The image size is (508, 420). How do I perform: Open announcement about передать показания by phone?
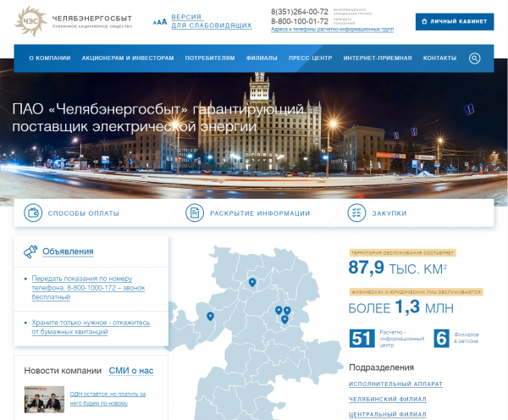pos(88,288)
